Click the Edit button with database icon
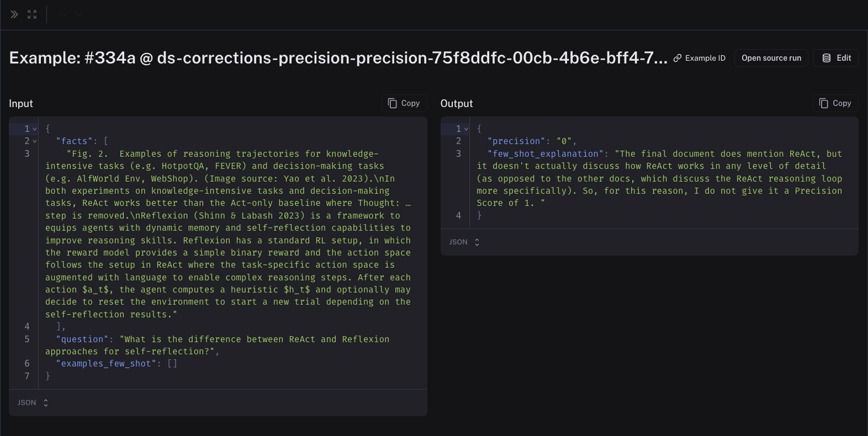Screen dimensions: 868x436 click(836, 58)
